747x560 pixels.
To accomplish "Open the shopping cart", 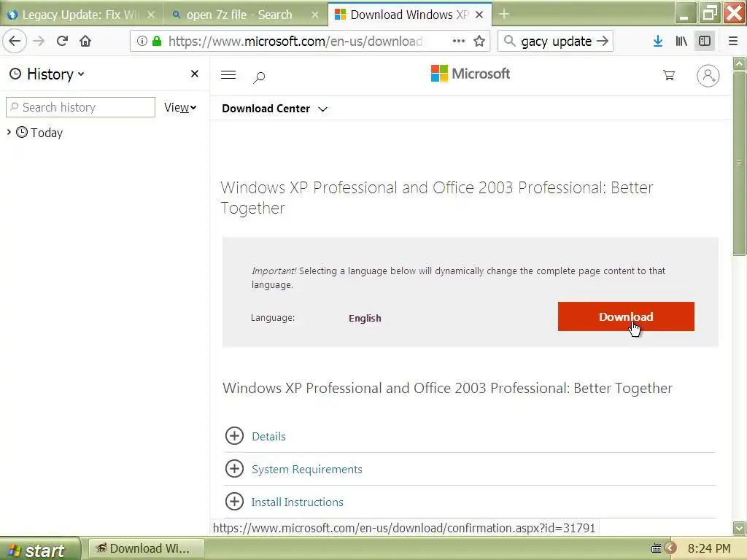I will coord(669,75).
